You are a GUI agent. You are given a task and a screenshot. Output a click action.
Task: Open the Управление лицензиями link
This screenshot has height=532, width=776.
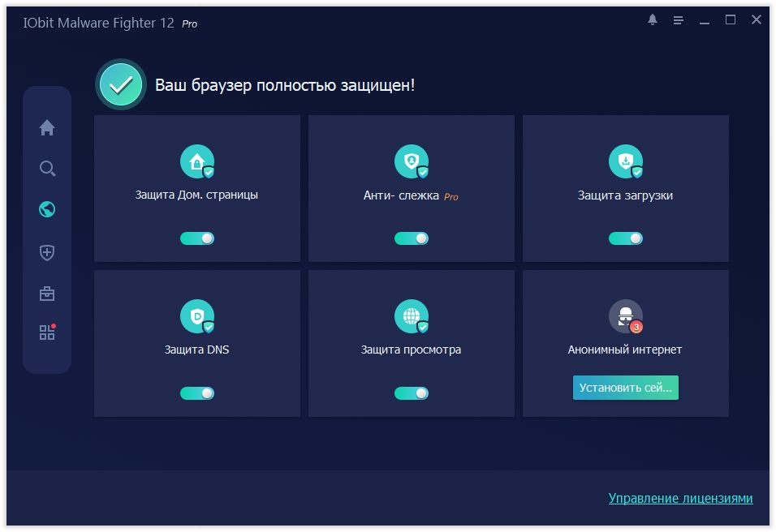pos(680,498)
